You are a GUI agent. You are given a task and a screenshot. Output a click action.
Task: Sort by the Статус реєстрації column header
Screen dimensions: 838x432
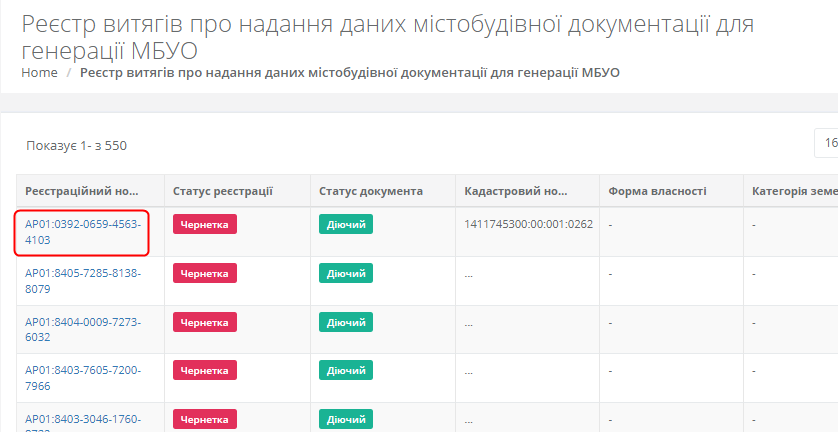click(x=223, y=191)
